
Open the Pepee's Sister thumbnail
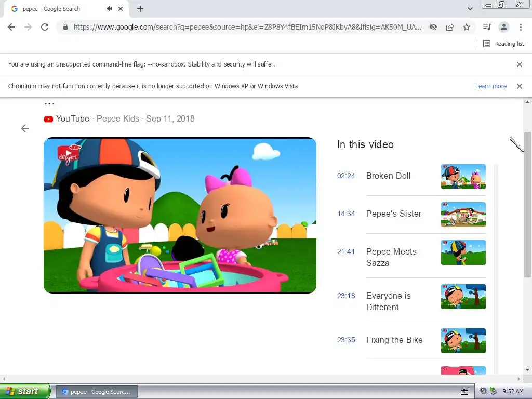tap(463, 215)
